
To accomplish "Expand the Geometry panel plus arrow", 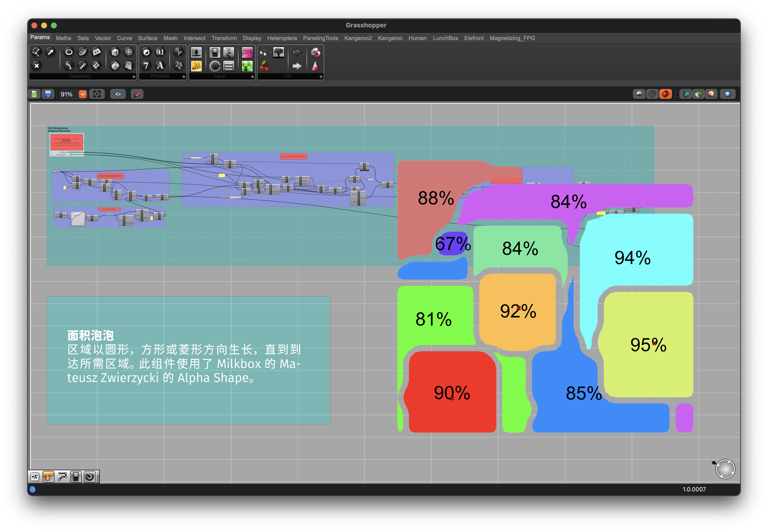I will point(134,77).
